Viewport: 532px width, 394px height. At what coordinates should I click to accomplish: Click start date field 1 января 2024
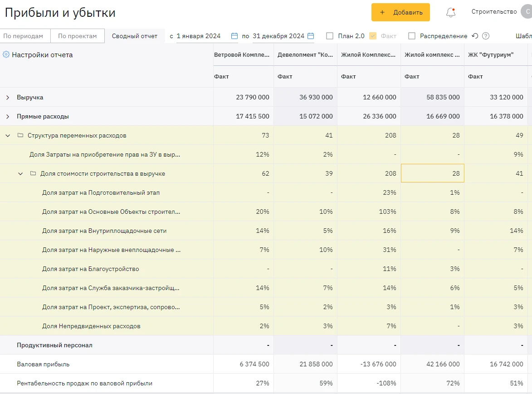pos(199,36)
